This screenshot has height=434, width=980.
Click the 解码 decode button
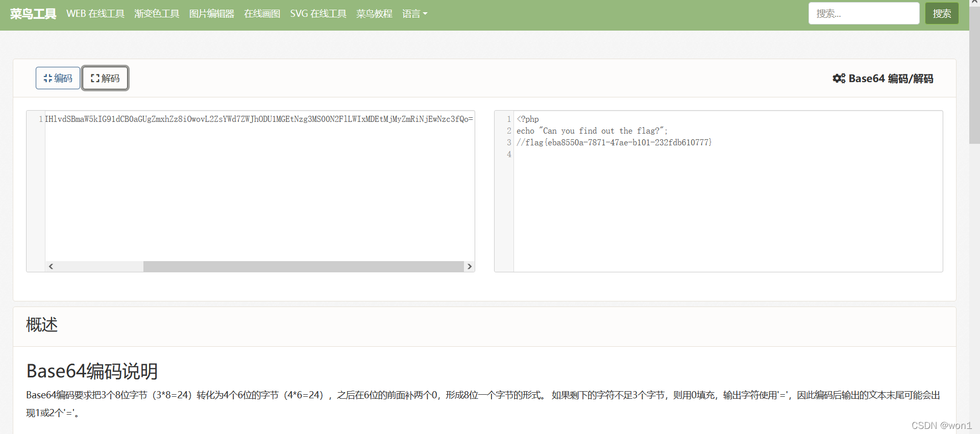coord(105,78)
